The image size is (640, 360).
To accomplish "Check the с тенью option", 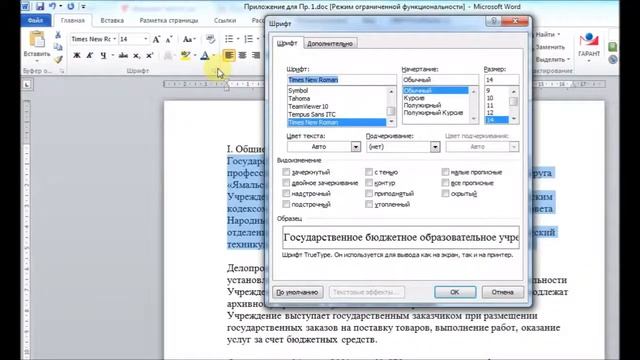I will 369,172.
